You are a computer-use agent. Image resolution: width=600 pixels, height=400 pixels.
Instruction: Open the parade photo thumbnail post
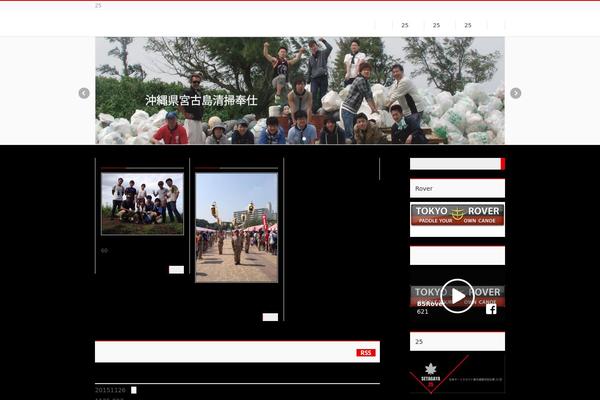[236, 228]
